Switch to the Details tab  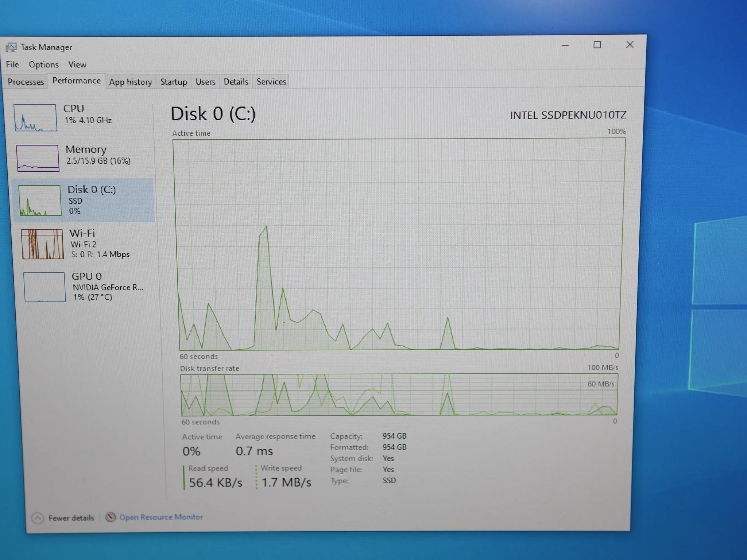point(236,82)
